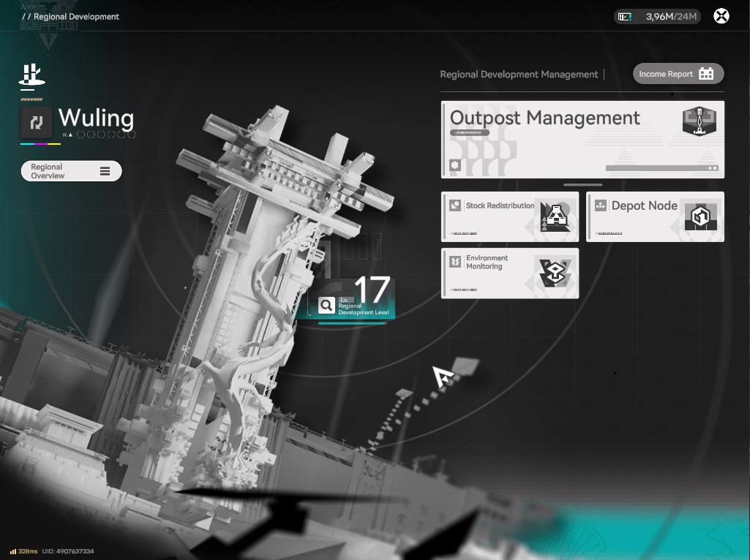Click the level 17 number
The width and height of the screenshot is (750, 560).
click(372, 290)
